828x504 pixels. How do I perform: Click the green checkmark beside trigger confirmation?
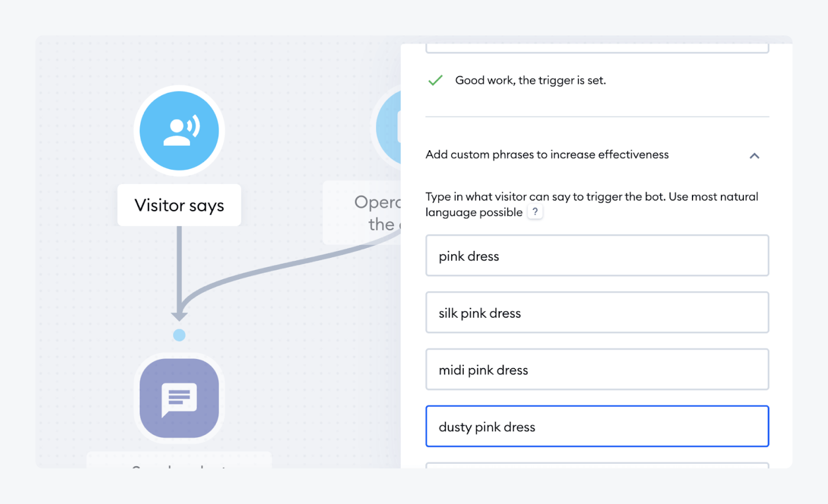click(435, 80)
